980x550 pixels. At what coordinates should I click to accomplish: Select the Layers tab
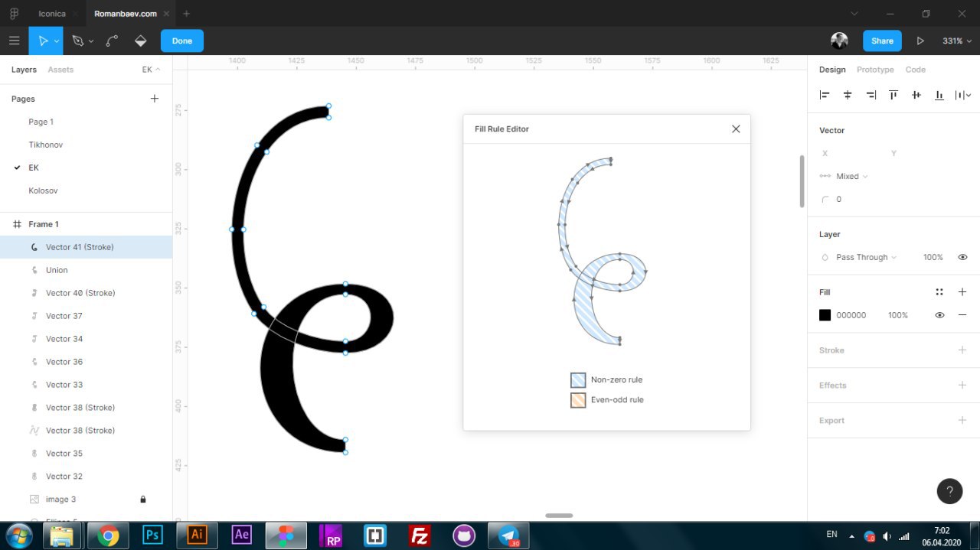24,70
